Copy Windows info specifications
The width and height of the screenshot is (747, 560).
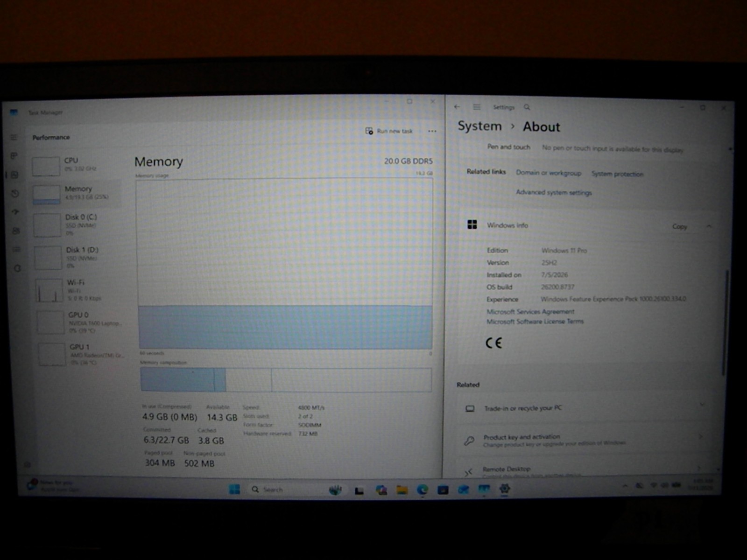679,226
